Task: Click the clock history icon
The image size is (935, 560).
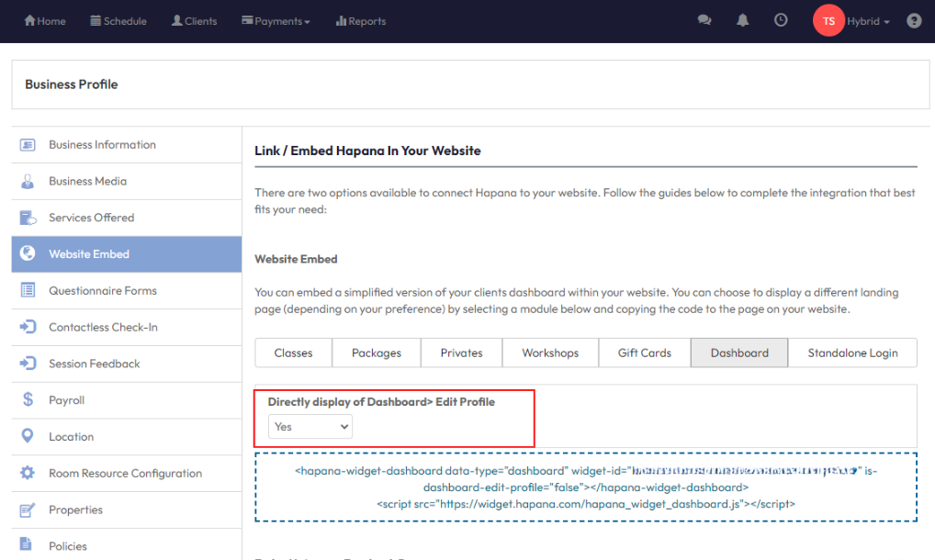Action: (781, 20)
